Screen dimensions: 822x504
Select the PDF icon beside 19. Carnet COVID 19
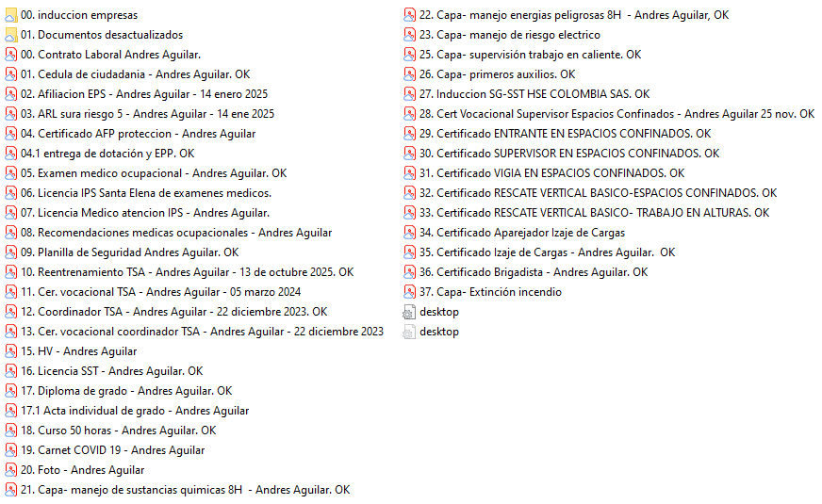11,450
